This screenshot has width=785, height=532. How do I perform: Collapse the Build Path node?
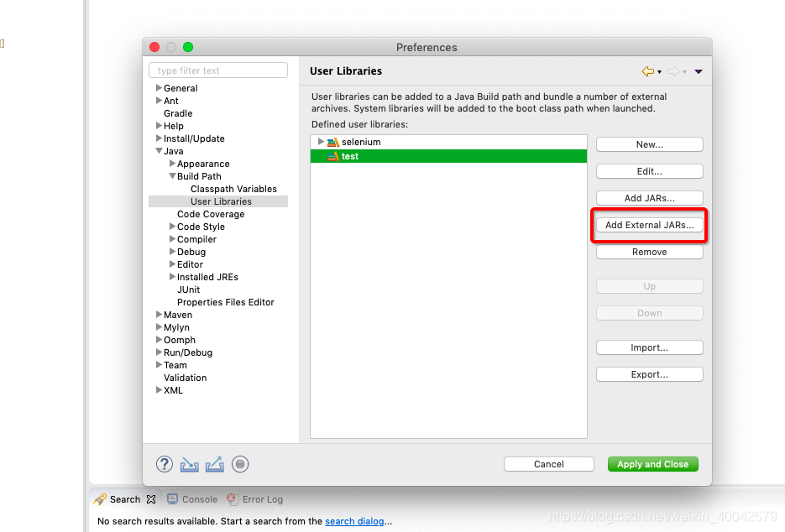[172, 175]
